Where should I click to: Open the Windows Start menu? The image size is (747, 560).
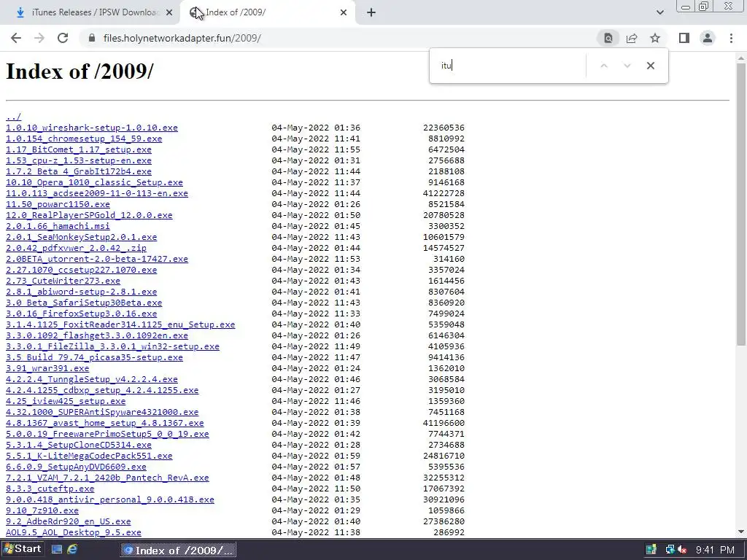pos(23,549)
